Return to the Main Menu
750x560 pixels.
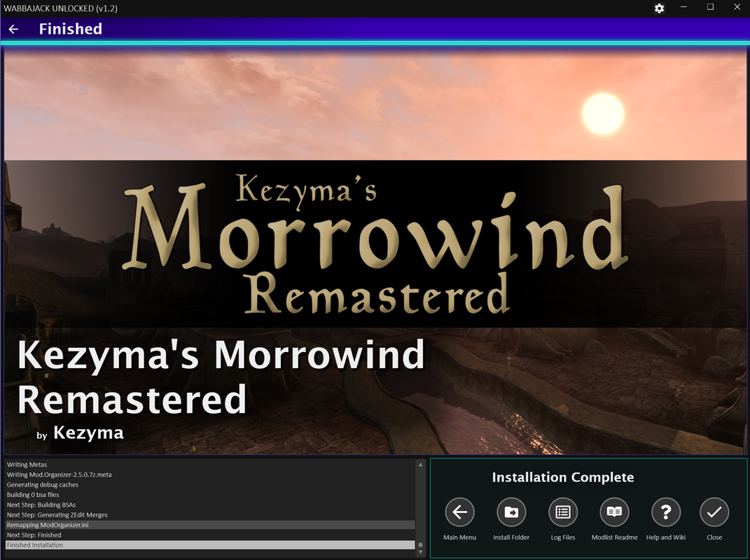pyautogui.click(x=459, y=512)
